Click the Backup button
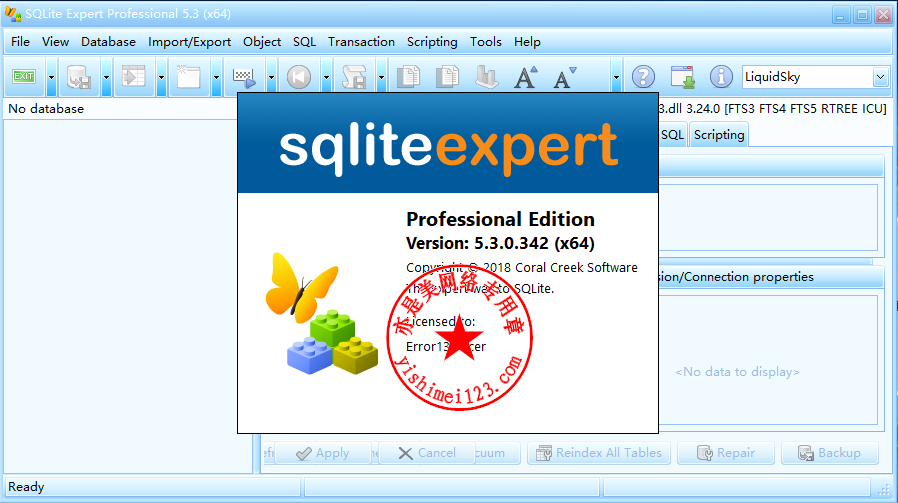Screen dimensions: 898x503 click(829, 453)
